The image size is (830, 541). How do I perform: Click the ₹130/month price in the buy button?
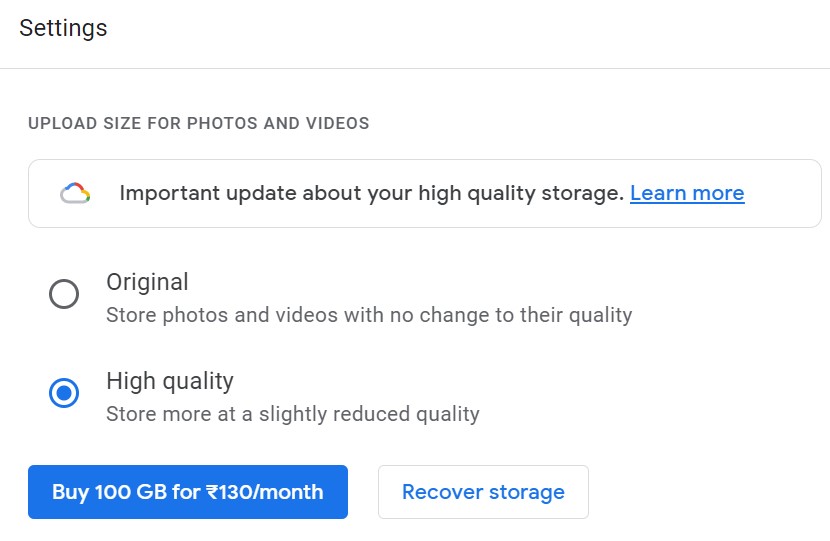click(265, 492)
